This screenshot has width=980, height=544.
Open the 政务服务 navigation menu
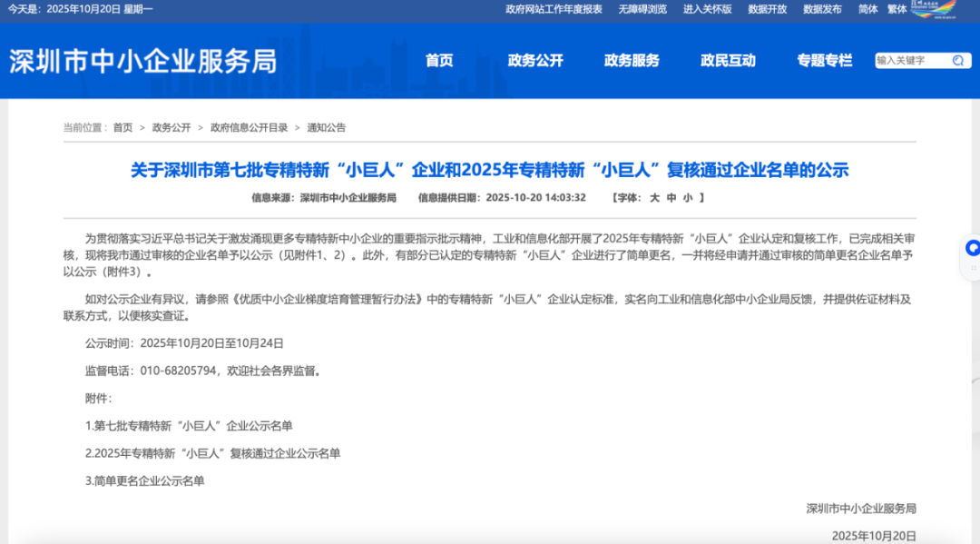632,61
